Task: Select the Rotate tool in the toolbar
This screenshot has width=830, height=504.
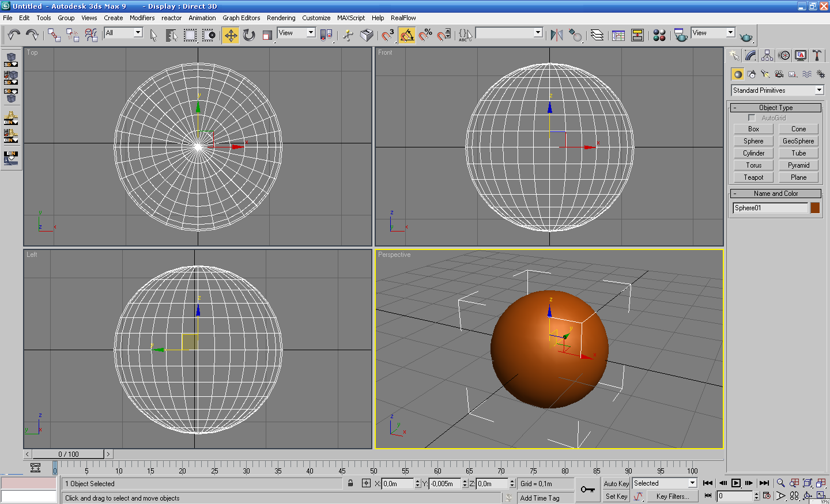Action: 249,36
